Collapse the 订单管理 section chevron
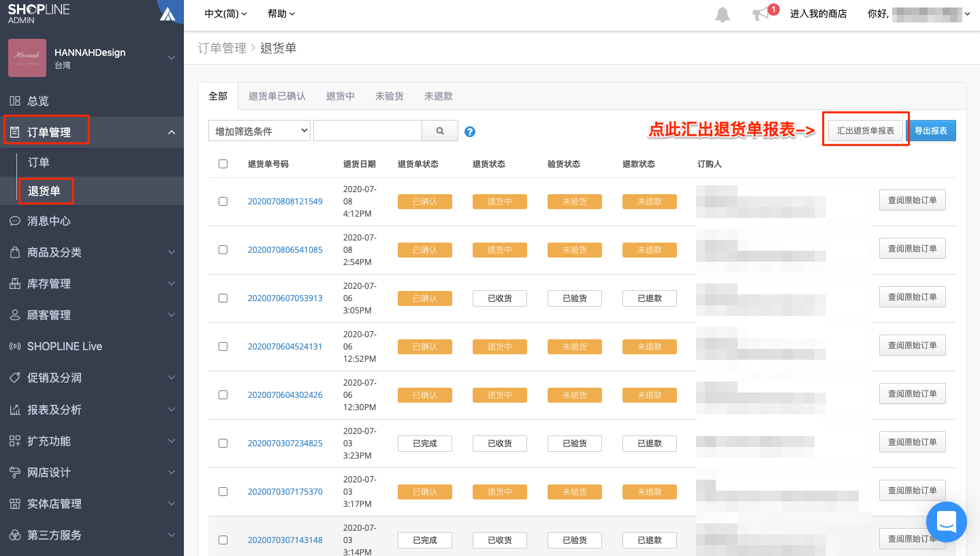This screenshot has height=556, width=980. [172, 132]
